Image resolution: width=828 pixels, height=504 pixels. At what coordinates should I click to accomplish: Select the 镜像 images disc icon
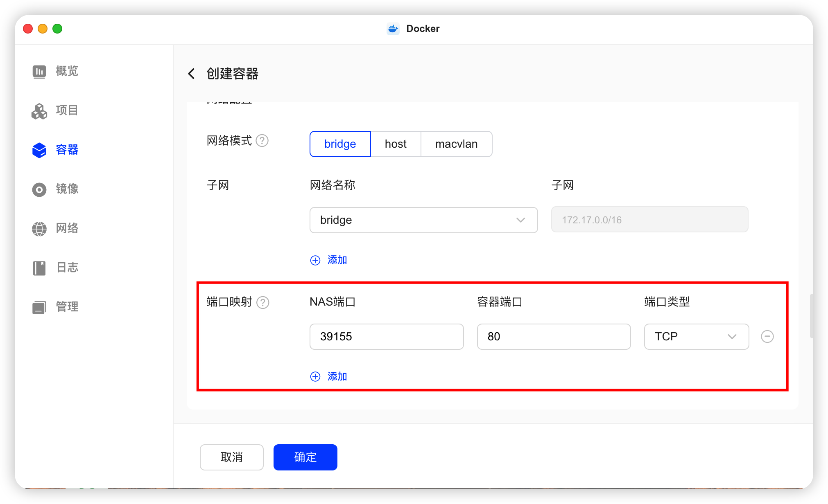pos(39,189)
